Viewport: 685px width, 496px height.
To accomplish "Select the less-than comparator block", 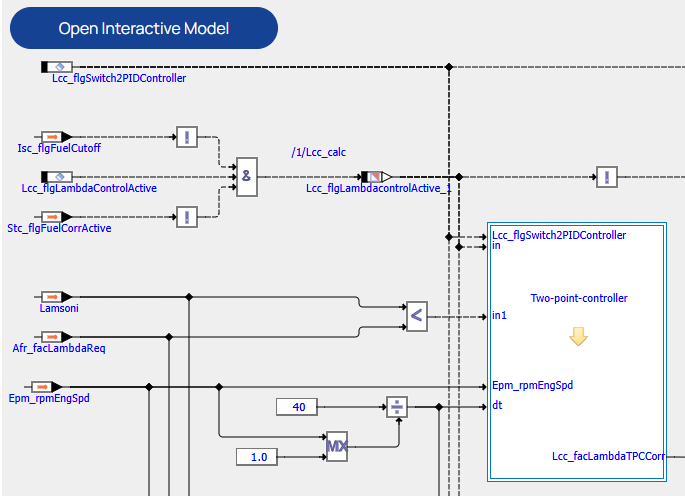I will [x=417, y=316].
